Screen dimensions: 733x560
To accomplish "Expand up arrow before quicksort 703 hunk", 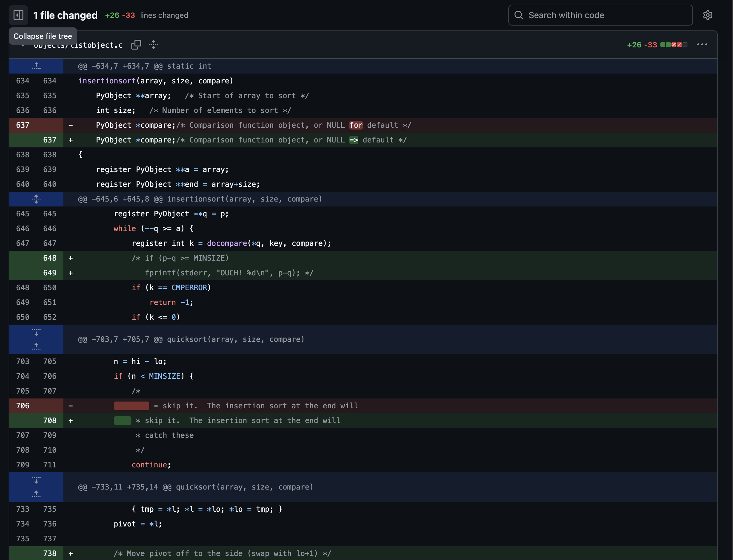I will [36, 346].
